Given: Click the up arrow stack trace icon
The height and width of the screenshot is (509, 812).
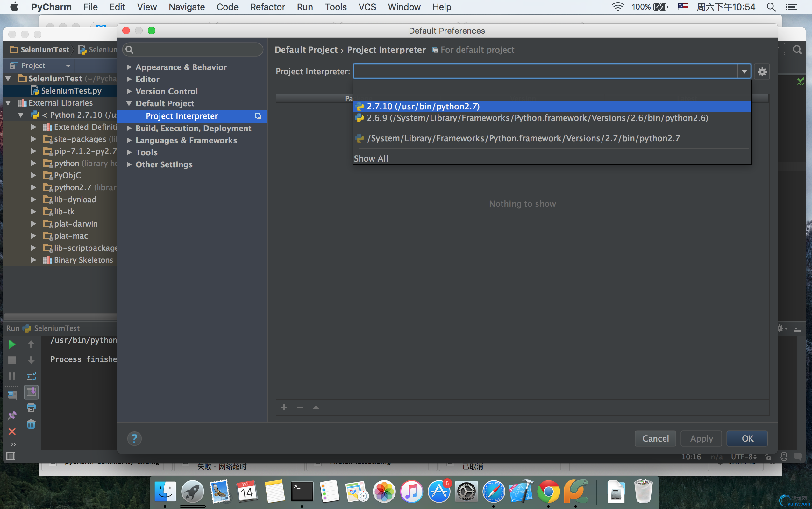Looking at the screenshot, I should (31, 344).
